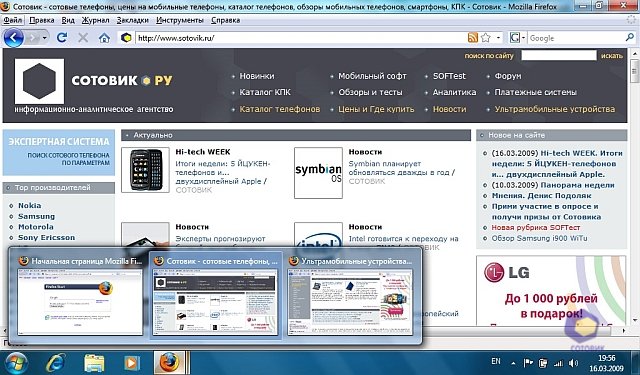Open the Закладки menu

tap(133, 20)
